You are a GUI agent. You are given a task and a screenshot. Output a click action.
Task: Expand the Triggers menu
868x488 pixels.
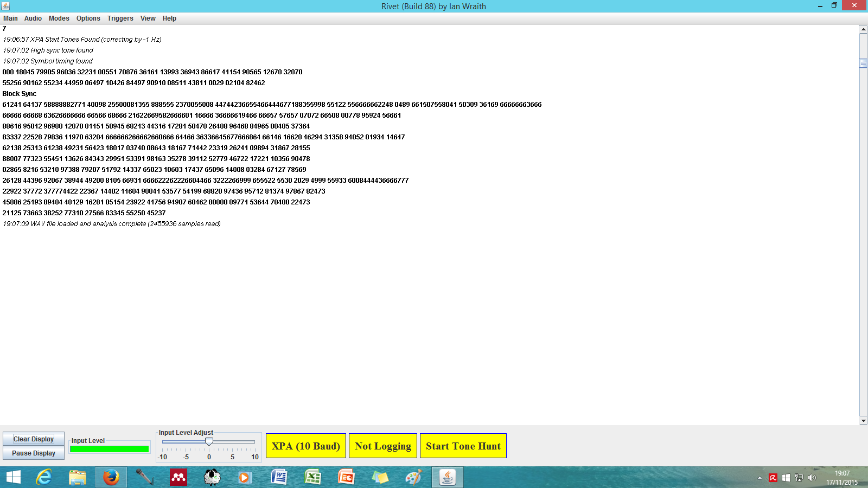pos(120,18)
